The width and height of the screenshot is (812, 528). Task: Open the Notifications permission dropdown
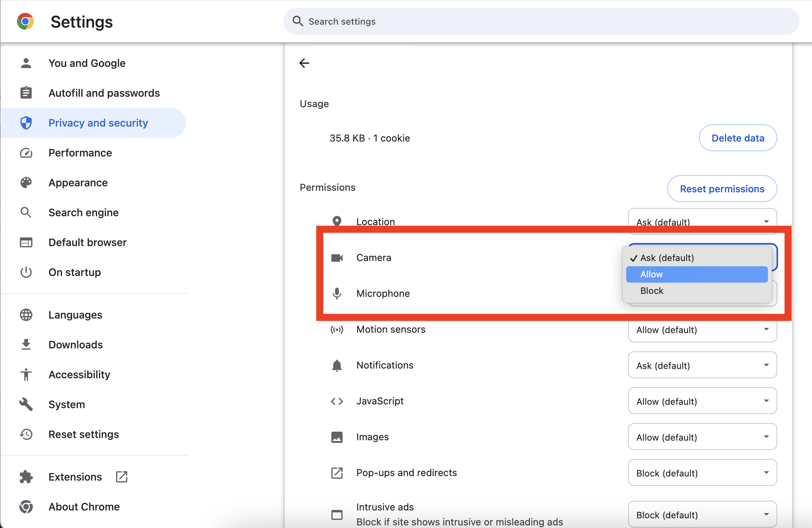(x=702, y=365)
